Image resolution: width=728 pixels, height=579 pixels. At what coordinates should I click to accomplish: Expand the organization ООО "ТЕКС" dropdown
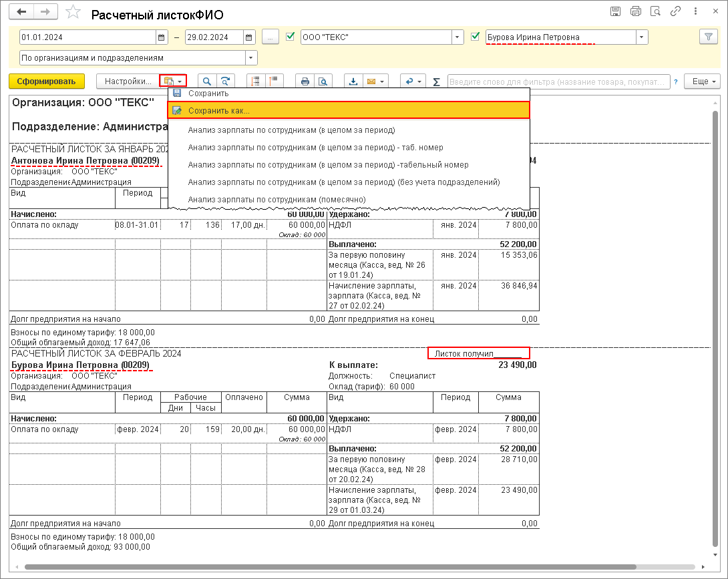click(x=458, y=37)
